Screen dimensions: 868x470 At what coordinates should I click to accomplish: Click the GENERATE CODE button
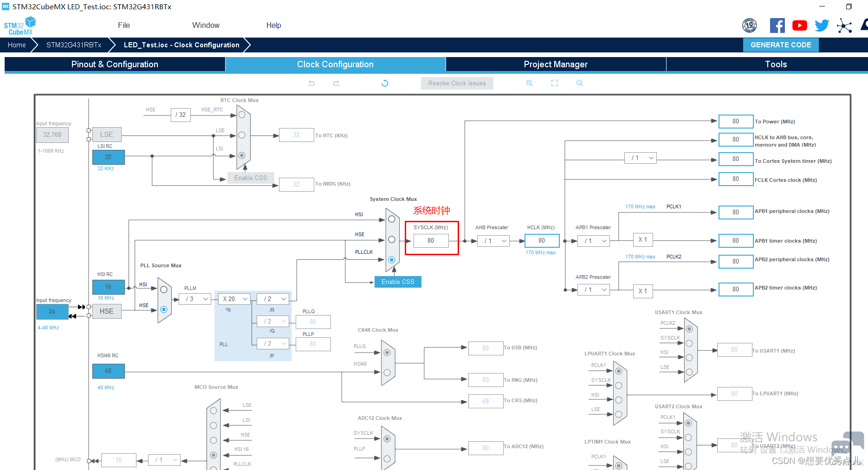point(781,45)
